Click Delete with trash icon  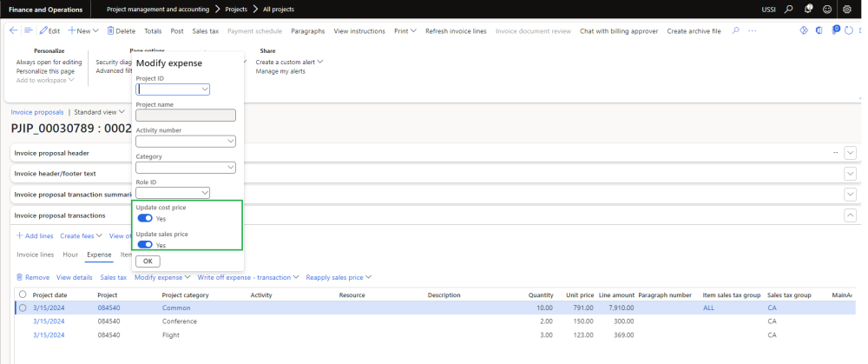click(x=122, y=31)
